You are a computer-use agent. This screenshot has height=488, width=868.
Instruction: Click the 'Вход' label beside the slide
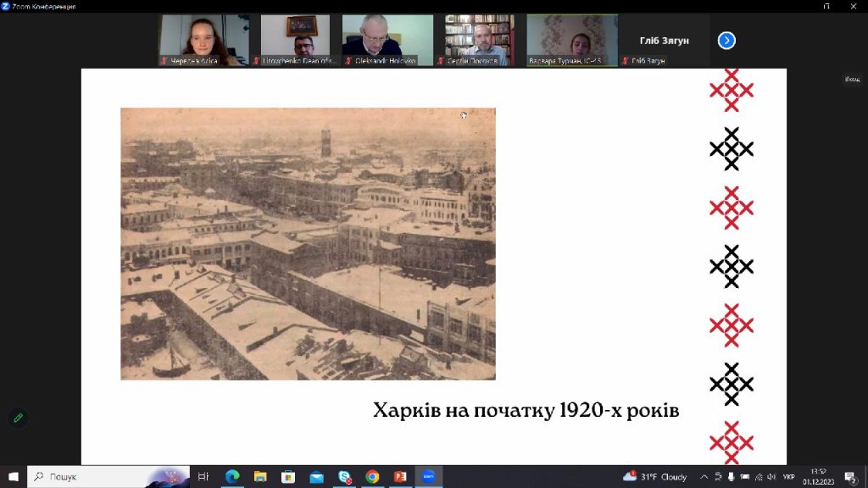coord(852,79)
